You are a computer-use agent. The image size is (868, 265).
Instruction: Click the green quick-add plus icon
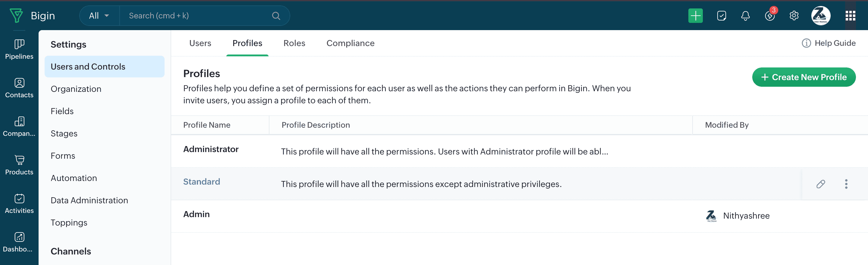click(695, 16)
